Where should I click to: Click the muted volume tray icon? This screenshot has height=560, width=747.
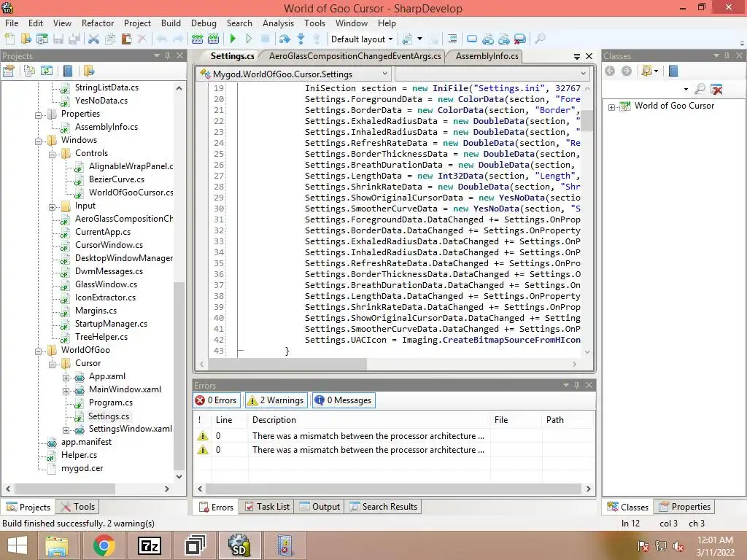(678, 546)
